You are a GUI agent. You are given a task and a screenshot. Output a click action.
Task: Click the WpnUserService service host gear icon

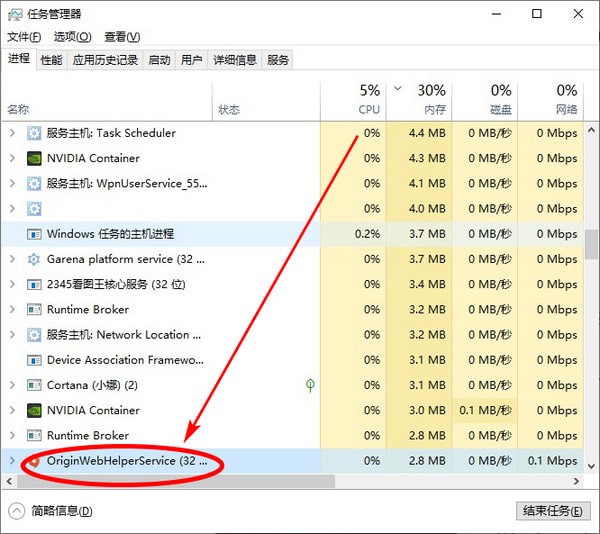(34, 184)
